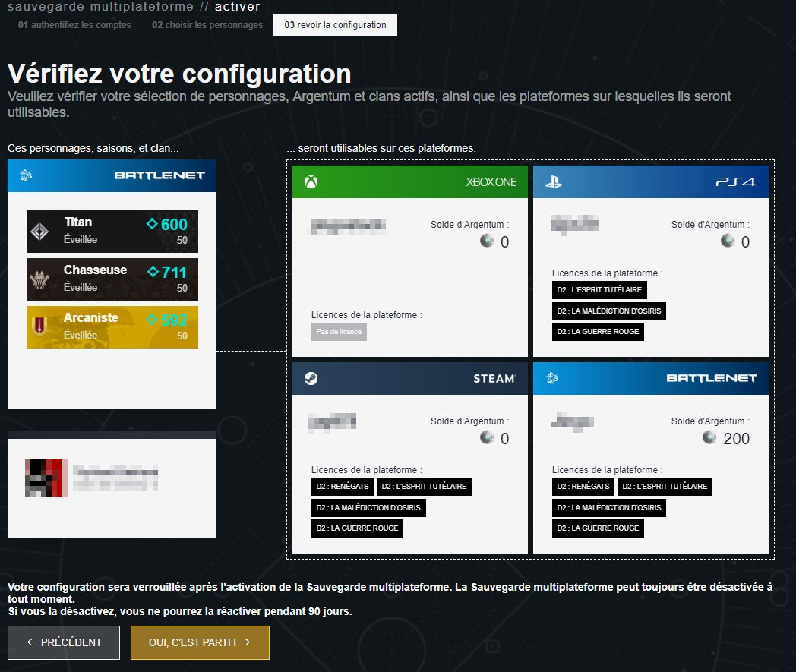
Task: Click the clan banner thumbnail
Action: point(46,478)
